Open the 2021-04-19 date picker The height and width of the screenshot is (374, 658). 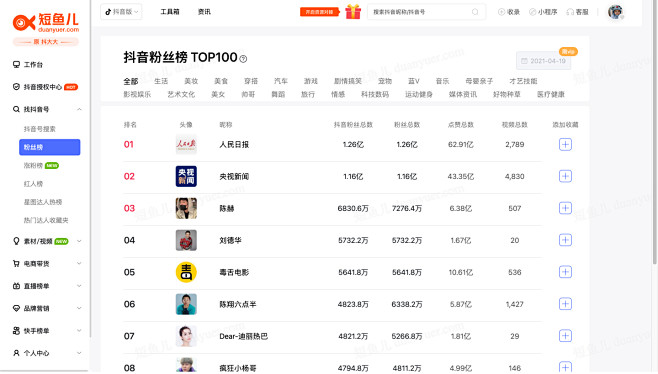(543, 61)
